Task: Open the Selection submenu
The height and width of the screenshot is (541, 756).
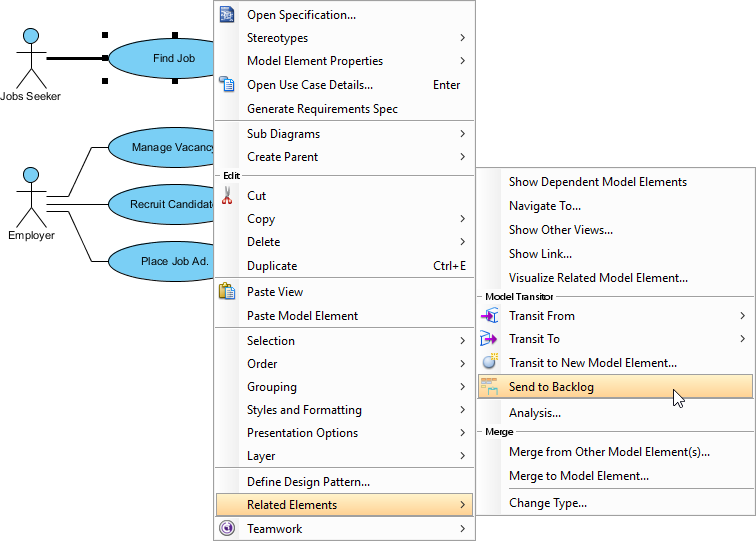Action: tap(344, 340)
